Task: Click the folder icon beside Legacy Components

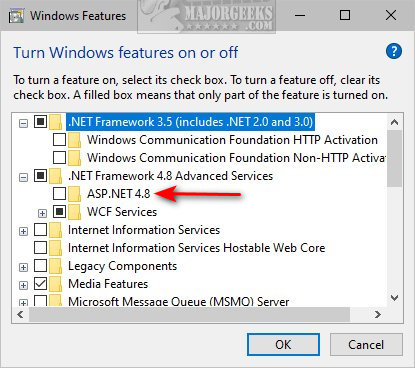Action: tap(56, 266)
